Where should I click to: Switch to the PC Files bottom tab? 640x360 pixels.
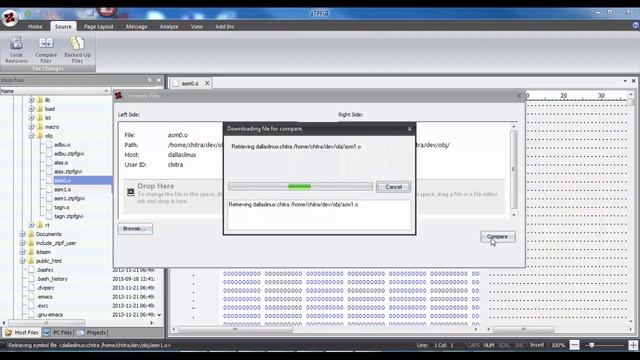click(58, 333)
